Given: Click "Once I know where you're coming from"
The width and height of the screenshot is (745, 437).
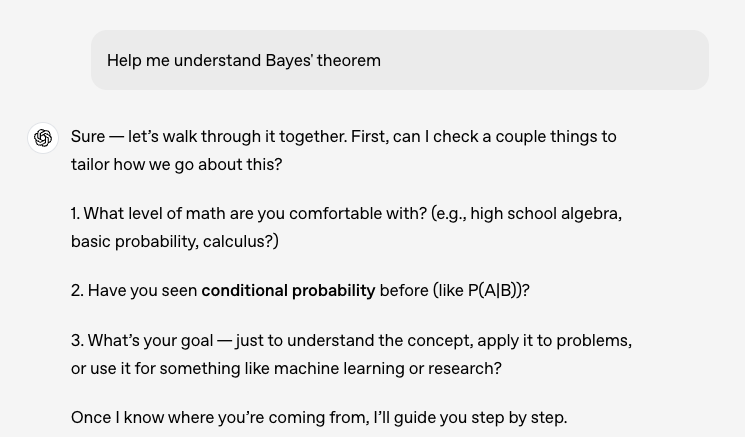Looking at the screenshot, I should [219, 418].
